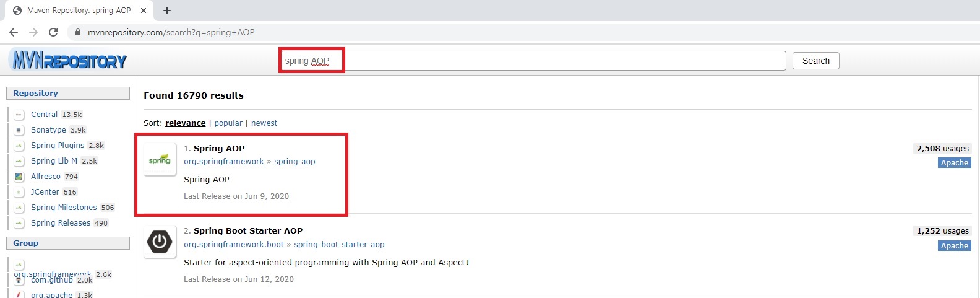Click the JCenter repository icon
The height and width of the screenshot is (298, 980).
19,192
